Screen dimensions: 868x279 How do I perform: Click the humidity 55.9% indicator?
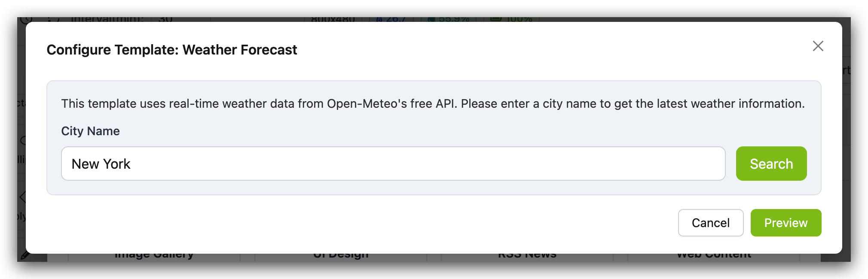coord(449,19)
